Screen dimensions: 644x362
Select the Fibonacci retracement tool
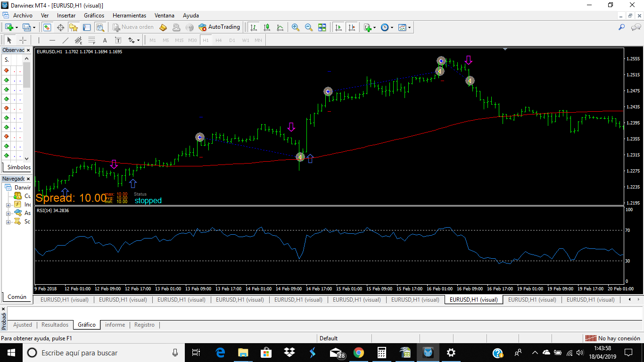[92, 40]
